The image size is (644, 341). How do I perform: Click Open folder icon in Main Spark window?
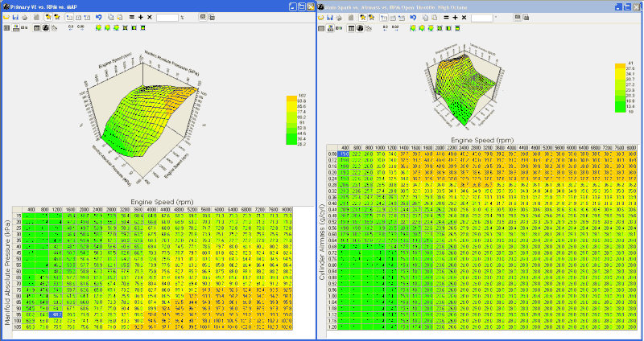pyautogui.click(x=321, y=17)
